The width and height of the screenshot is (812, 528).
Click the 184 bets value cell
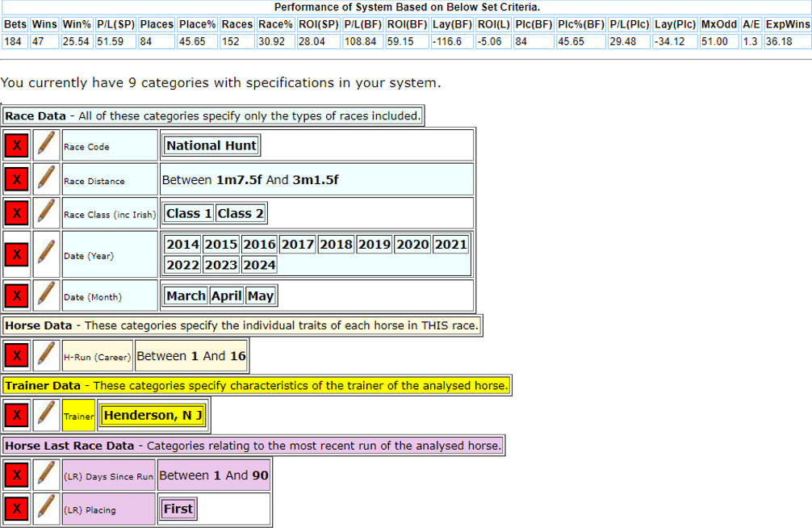pos(15,41)
